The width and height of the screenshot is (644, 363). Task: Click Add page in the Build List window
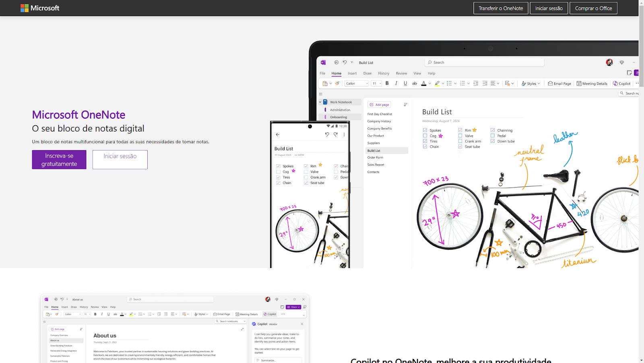point(379,105)
